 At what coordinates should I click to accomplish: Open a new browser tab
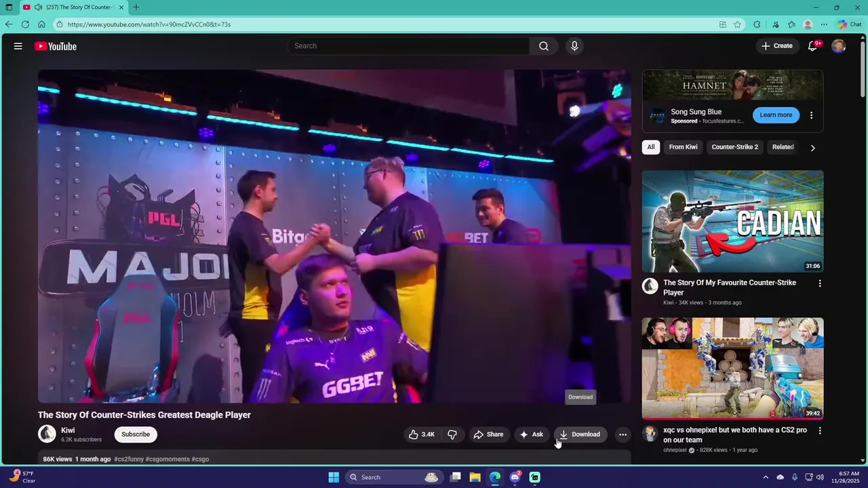tap(136, 7)
